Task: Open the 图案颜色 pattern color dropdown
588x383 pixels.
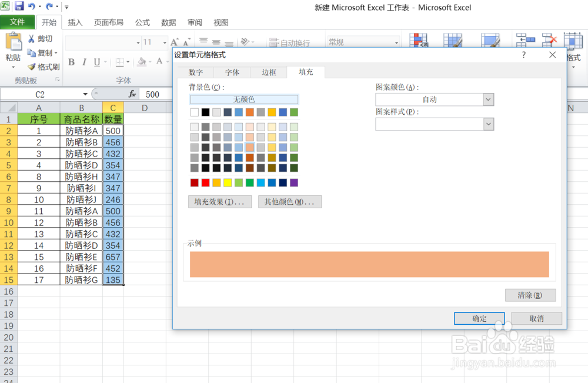Action: click(488, 99)
